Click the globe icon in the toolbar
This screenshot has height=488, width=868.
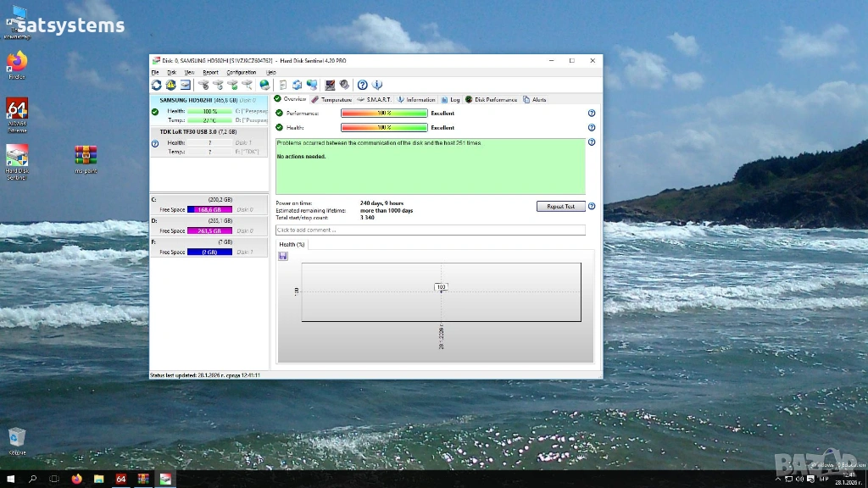click(x=264, y=85)
